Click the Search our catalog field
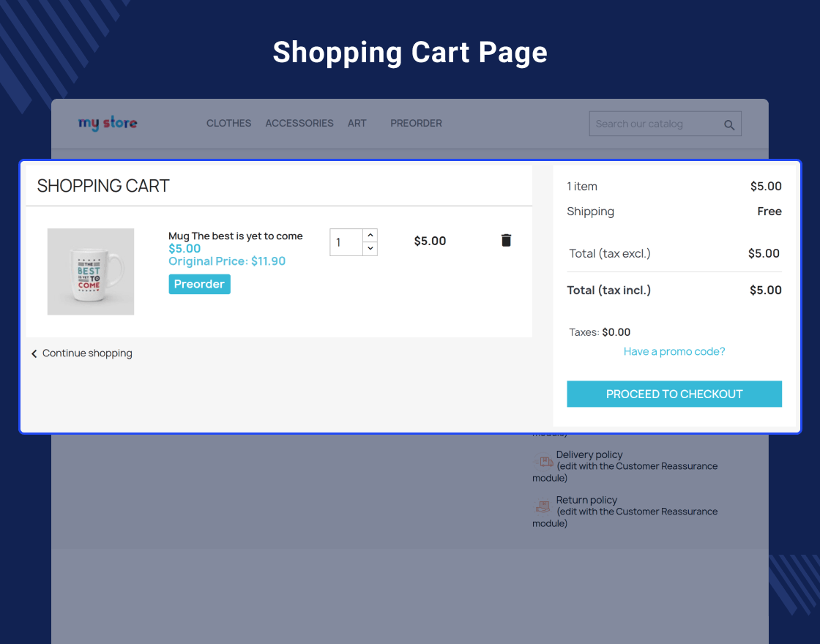820x644 pixels. point(666,124)
